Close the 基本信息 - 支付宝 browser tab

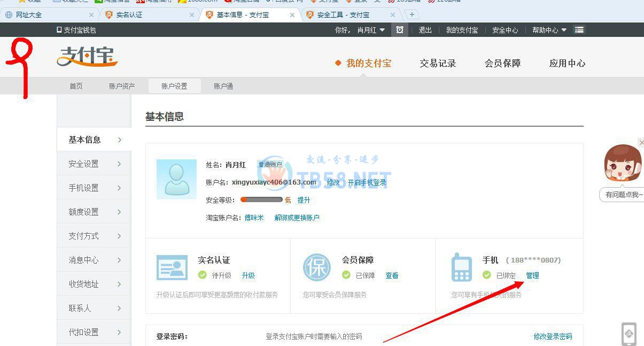pos(292,15)
